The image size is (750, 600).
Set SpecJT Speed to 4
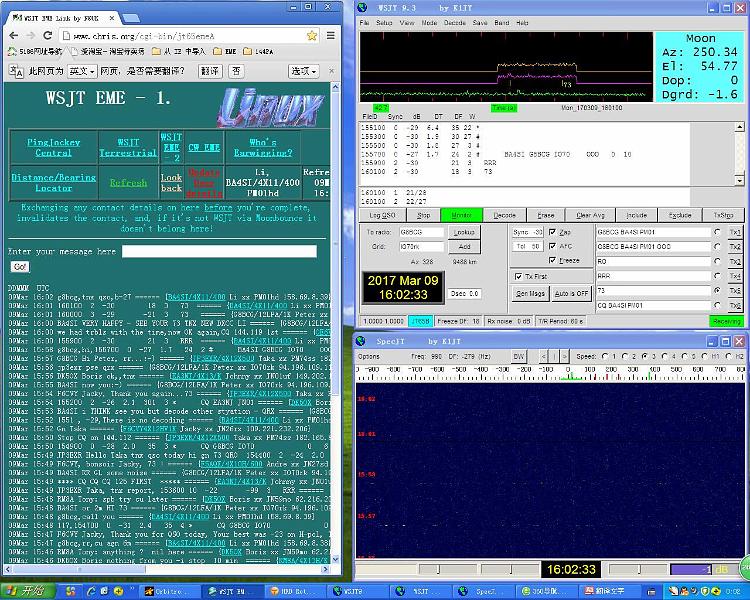click(x=664, y=356)
